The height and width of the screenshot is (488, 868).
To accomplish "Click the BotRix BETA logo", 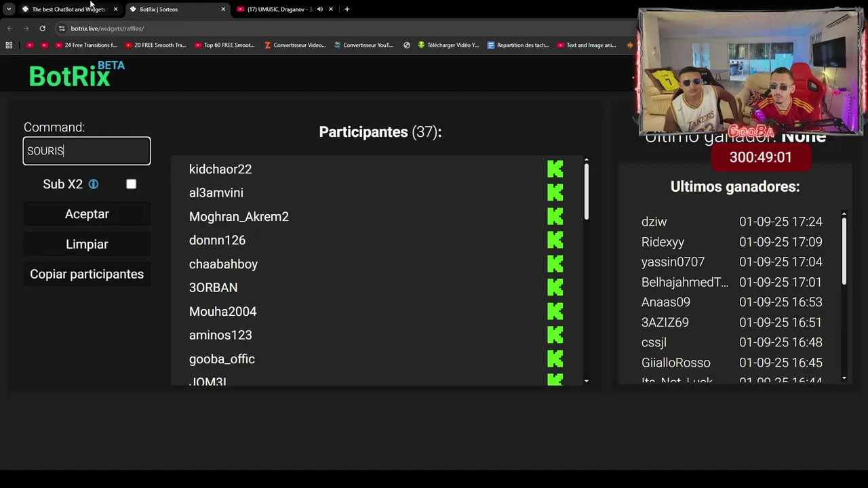I will [77, 75].
